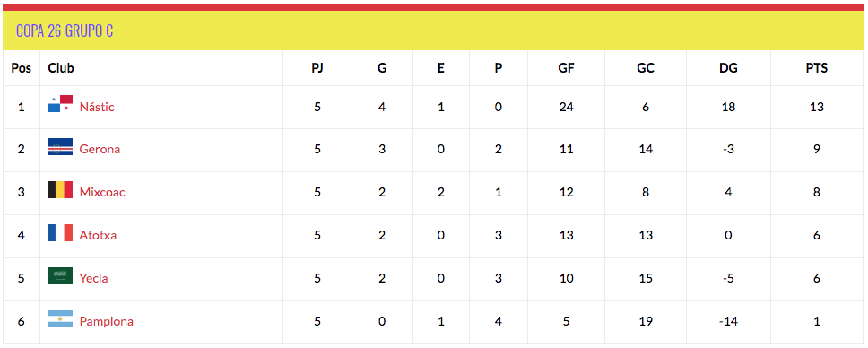Select the Saudi Arabia flag beside Yecla
Viewport: 868px width, 348px height.
point(60,276)
